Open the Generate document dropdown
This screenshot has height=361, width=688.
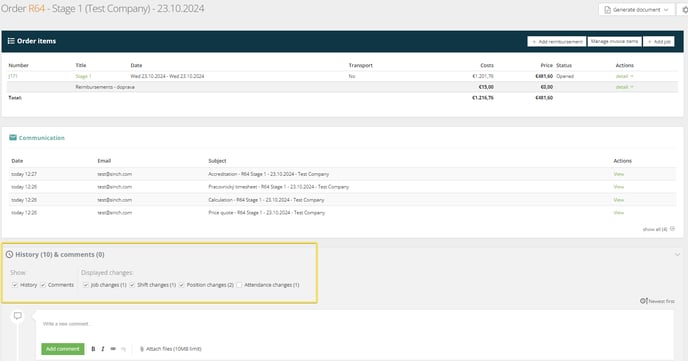(636, 10)
